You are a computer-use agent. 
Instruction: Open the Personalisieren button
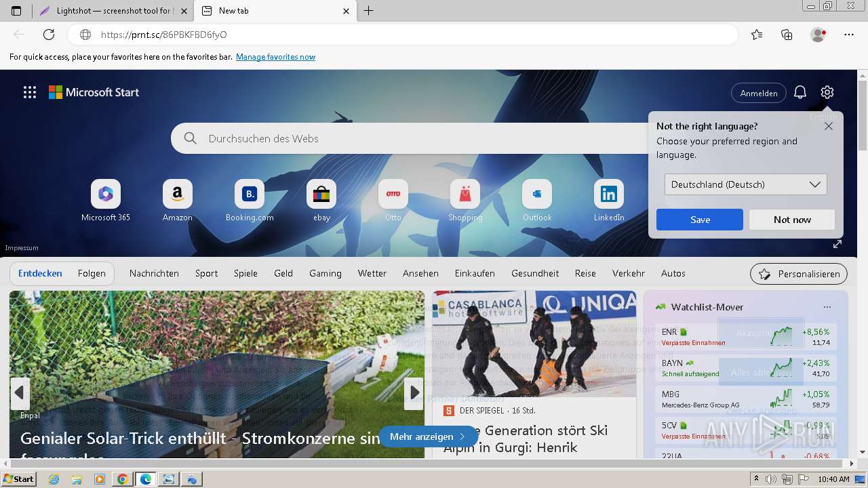799,274
